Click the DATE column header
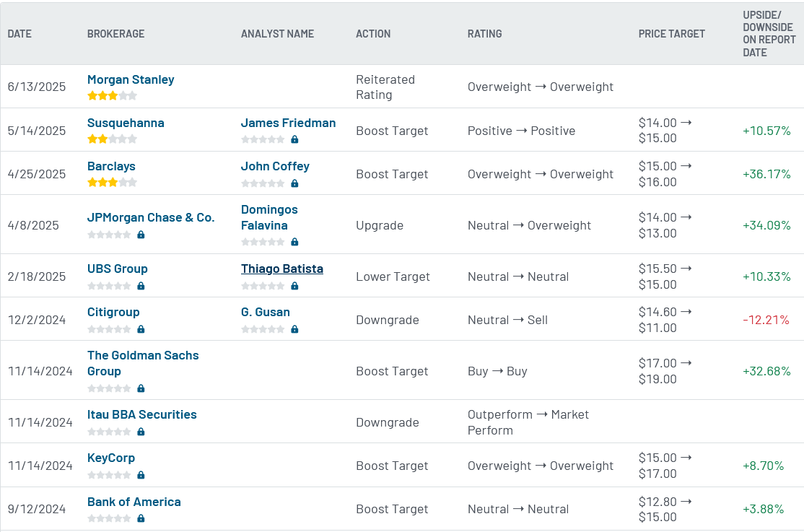The width and height of the screenshot is (804, 532). pos(19,34)
